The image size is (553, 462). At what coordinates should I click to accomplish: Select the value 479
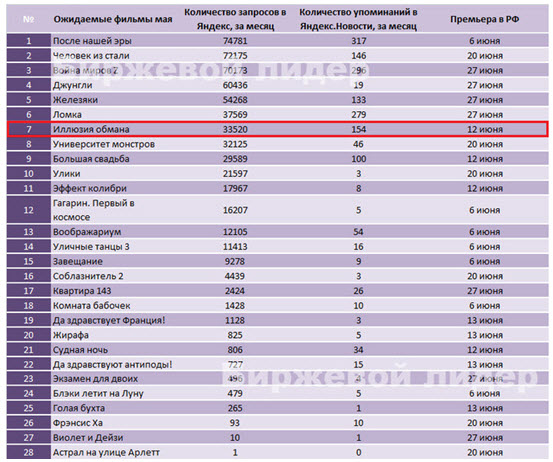[235, 394]
